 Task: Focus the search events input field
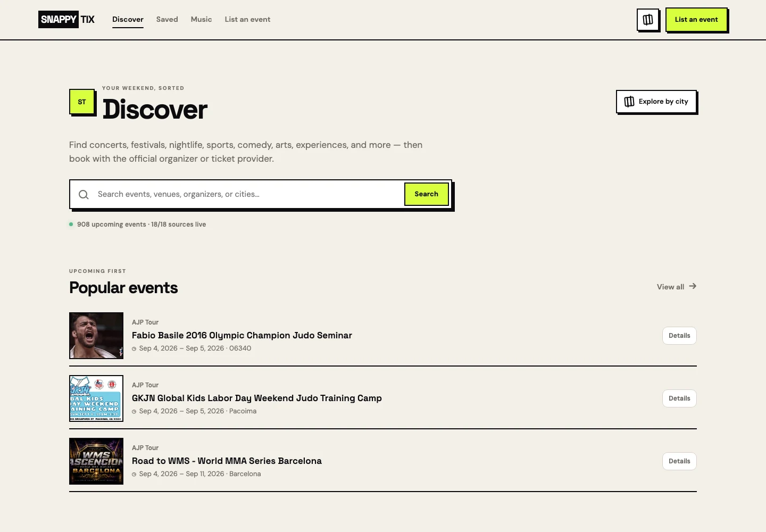point(247,194)
